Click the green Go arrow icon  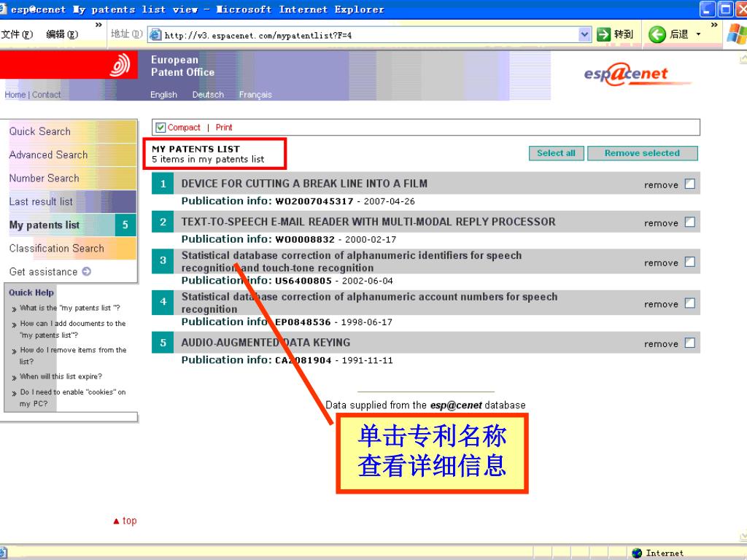coord(603,34)
